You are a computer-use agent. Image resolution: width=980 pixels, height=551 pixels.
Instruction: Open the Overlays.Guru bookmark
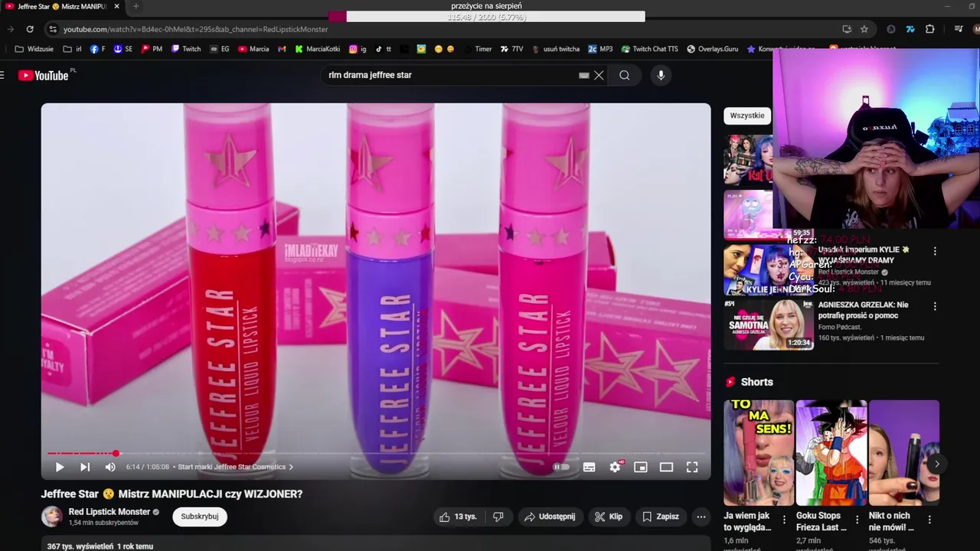point(713,49)
